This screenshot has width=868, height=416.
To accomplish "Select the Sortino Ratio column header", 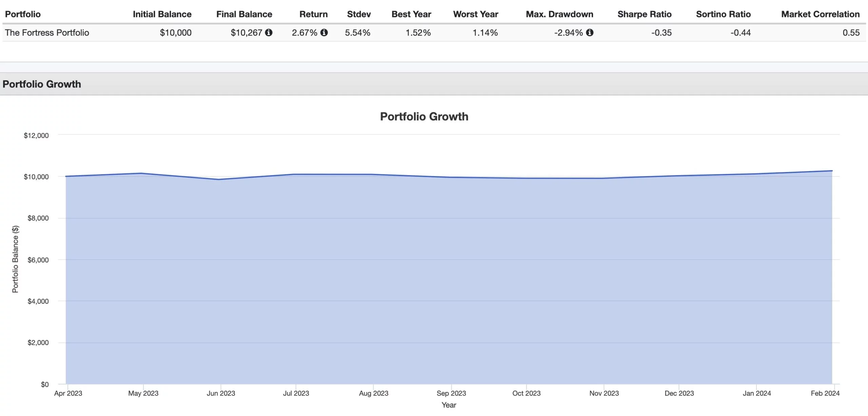I will [x=723, y=14].
